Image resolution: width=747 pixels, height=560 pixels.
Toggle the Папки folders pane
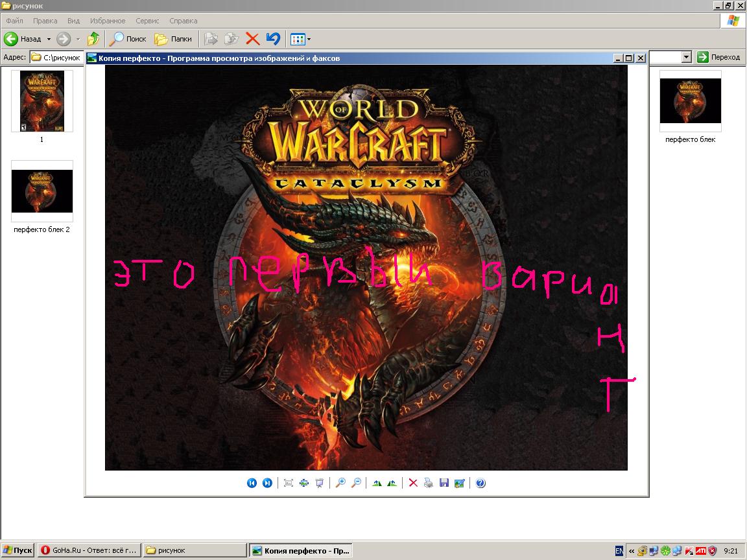173,39
